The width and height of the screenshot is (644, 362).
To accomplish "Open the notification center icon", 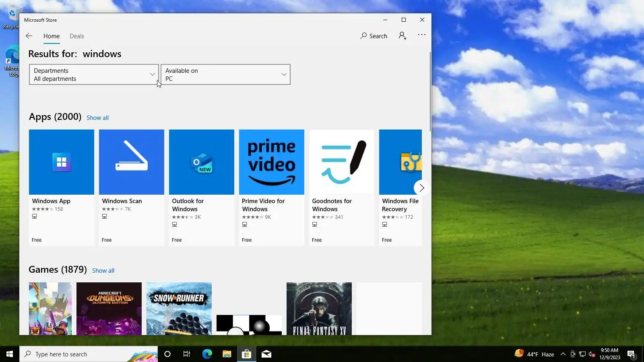I will pyautogui.click(x=632, y=354).
